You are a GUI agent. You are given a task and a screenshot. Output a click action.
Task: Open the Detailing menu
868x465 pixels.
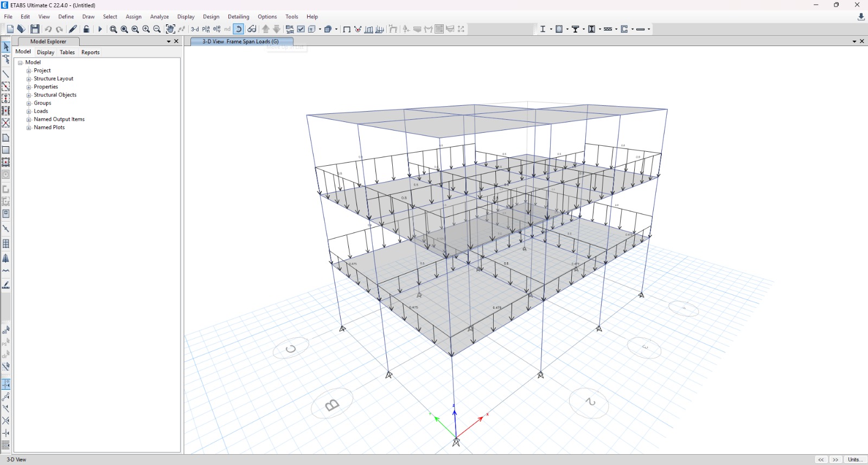[239, 17]
